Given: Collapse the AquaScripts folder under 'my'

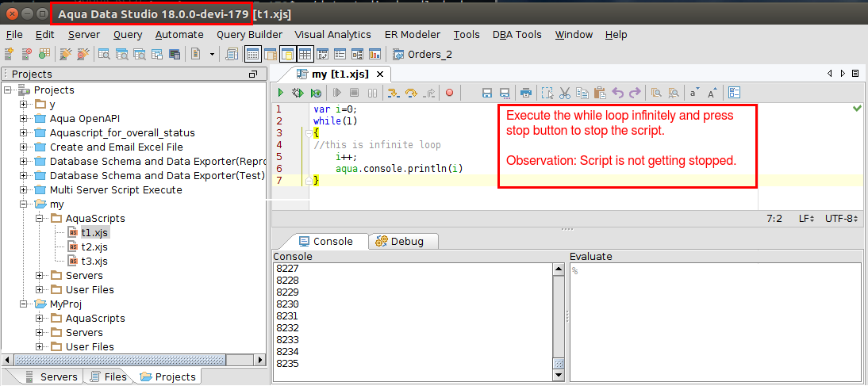Looking at the screenshot, I should click(x=40, y=219).
